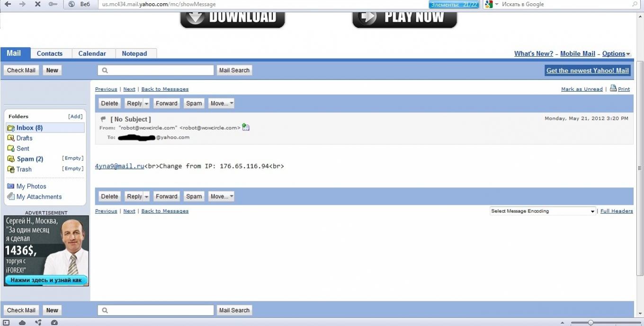Open the top Reply dropdown arrow
Image resolution: width=644 pixels, height=326 pixels.
pyautogui.click(x=146, y=104)
